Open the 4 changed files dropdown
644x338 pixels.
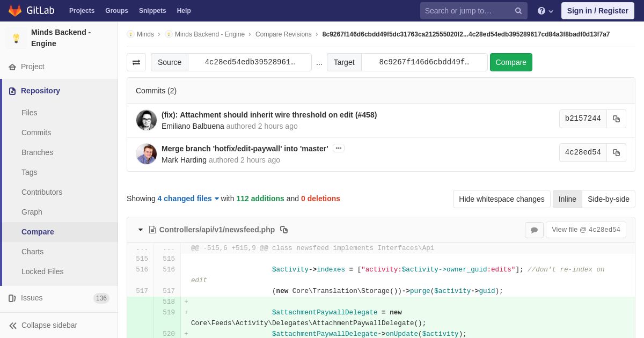coord(188,199)
